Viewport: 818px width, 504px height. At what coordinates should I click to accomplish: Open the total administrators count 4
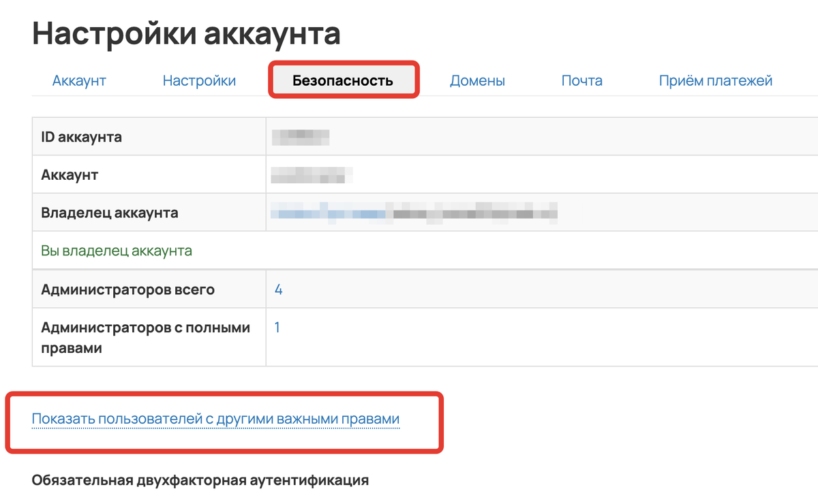[278, 290]
